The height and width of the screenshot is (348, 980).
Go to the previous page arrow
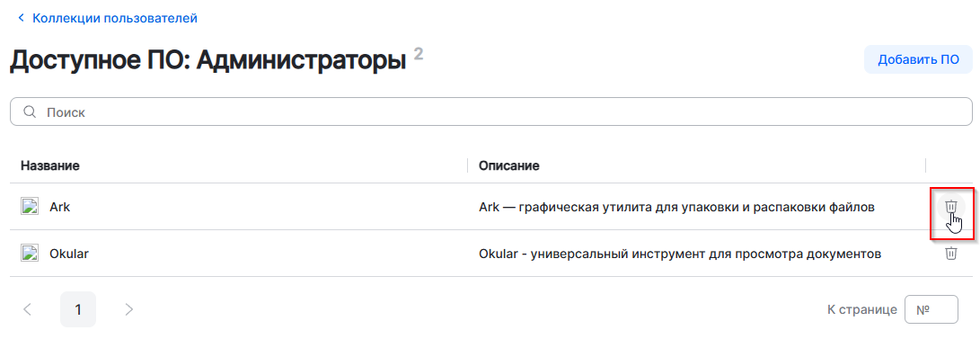(27, 309)
